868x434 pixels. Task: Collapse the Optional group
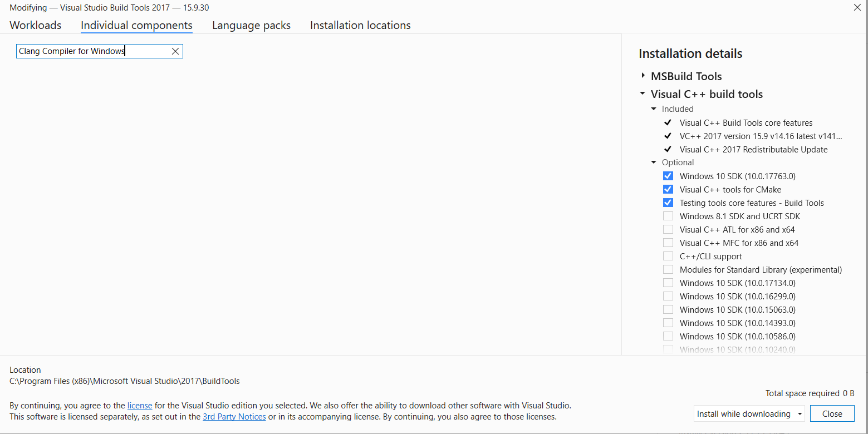tap(654, 162)
